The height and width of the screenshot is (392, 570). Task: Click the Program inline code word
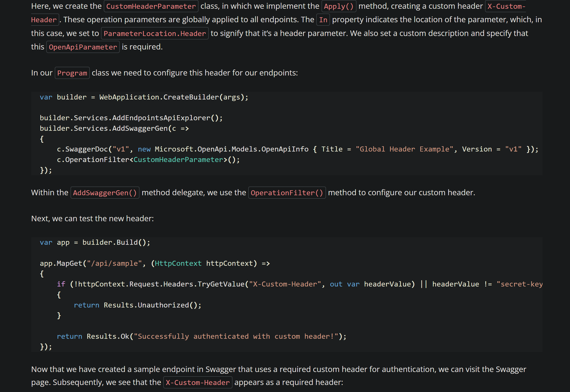pos(72,73)
